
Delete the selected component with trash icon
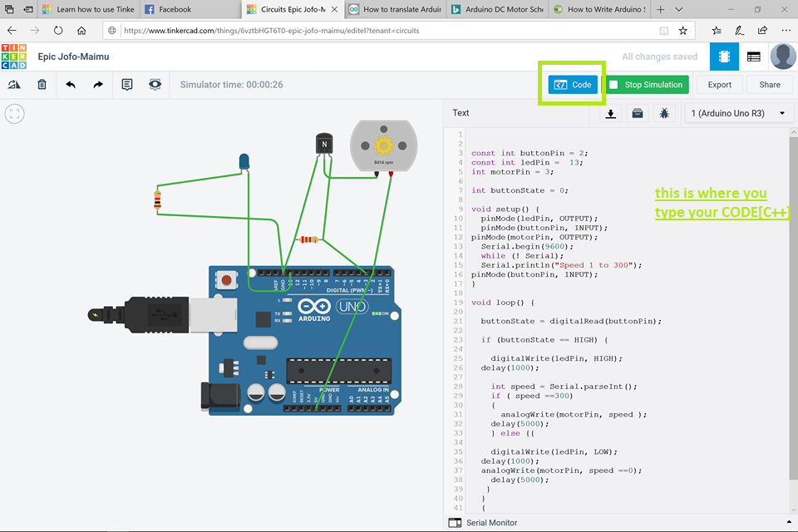click(x=42, y=85)
